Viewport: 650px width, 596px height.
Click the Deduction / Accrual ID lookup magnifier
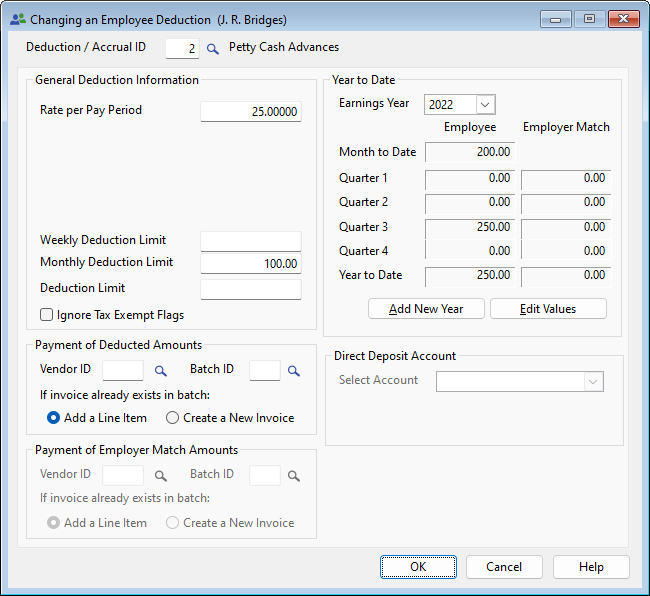click(212, 48)
